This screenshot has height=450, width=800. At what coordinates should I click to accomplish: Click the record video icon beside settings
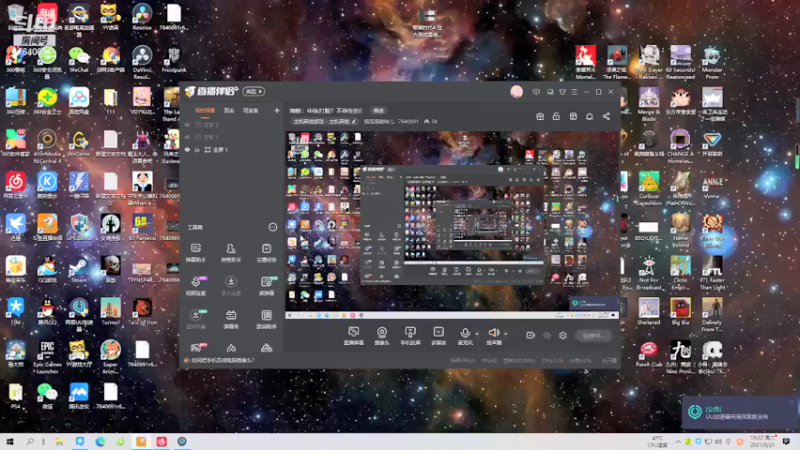click(x=531, y=335)
